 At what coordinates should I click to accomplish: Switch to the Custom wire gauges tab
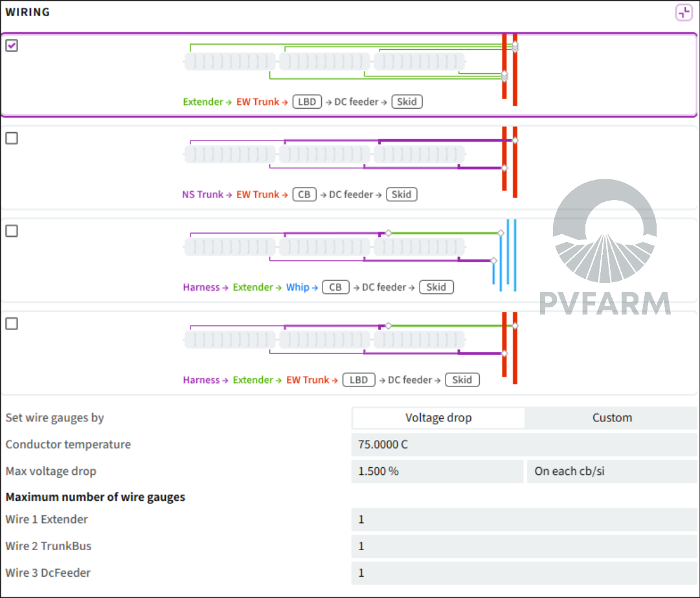(x=611, y=417)
